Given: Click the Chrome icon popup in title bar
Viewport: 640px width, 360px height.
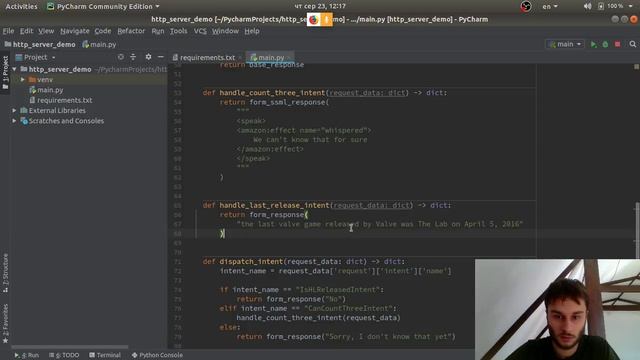Looking at the screenshot, I should click(313, 20).
